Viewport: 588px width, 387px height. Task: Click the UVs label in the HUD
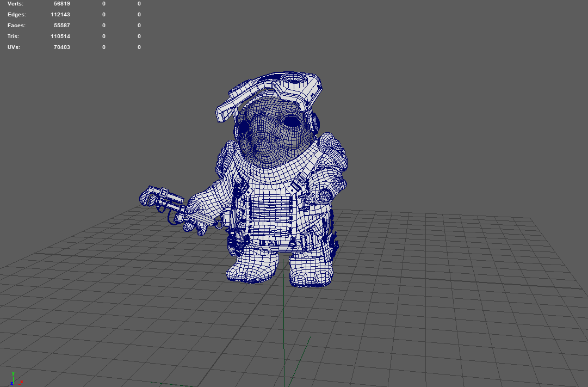[x=14, y=47]
